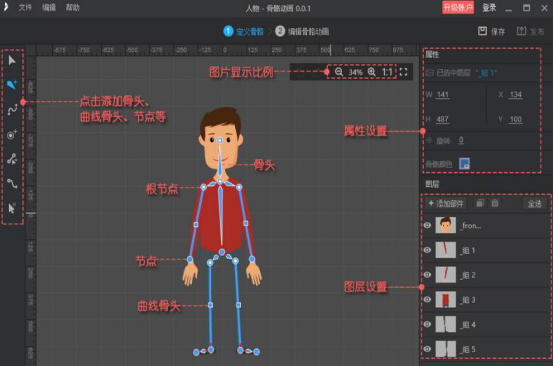Switch to step 1 定义骨骼
554x366 pixels.
point(243,31)
